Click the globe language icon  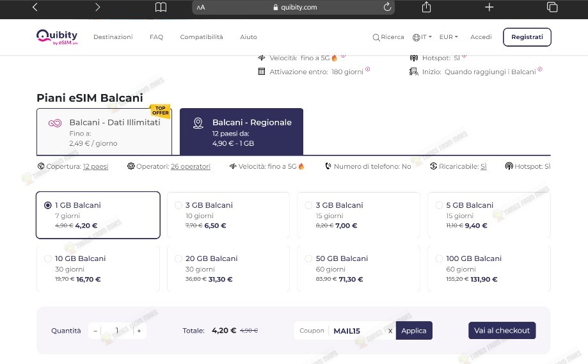(x=416, y=38)
